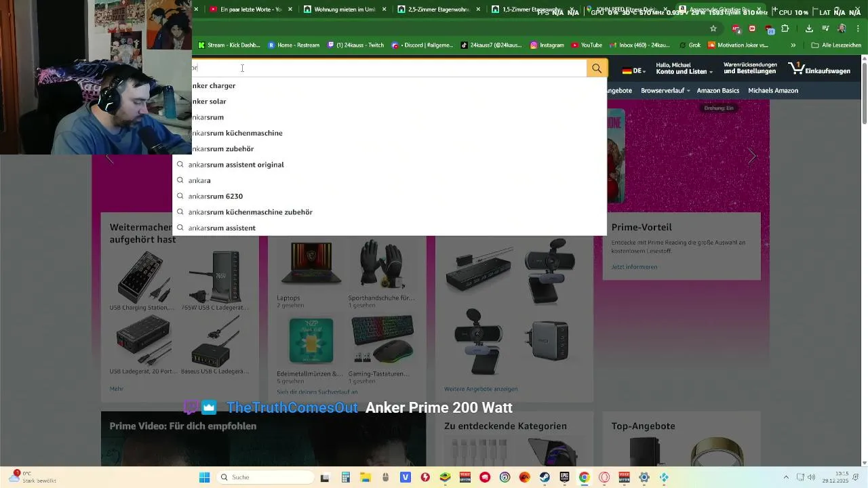Viewport: 868px width, 488px height.
Task: Open the Discord allgemein bookmark
Action: (x=422, y=45)
